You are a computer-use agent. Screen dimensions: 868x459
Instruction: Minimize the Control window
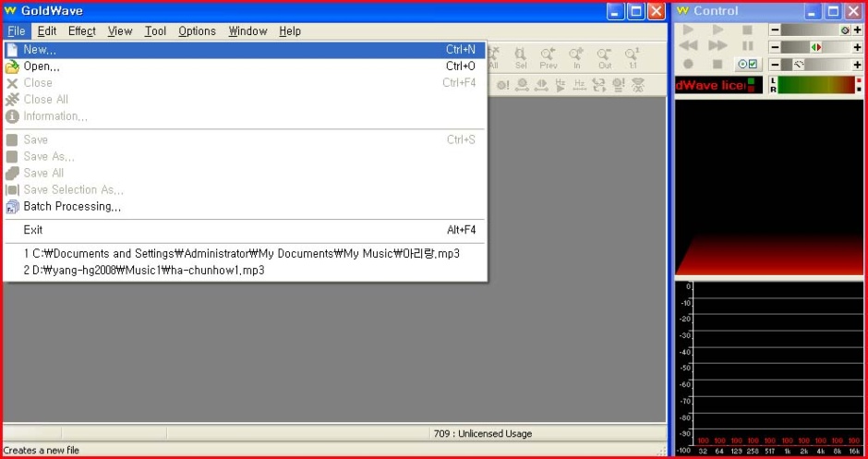[x=813, y=11]
